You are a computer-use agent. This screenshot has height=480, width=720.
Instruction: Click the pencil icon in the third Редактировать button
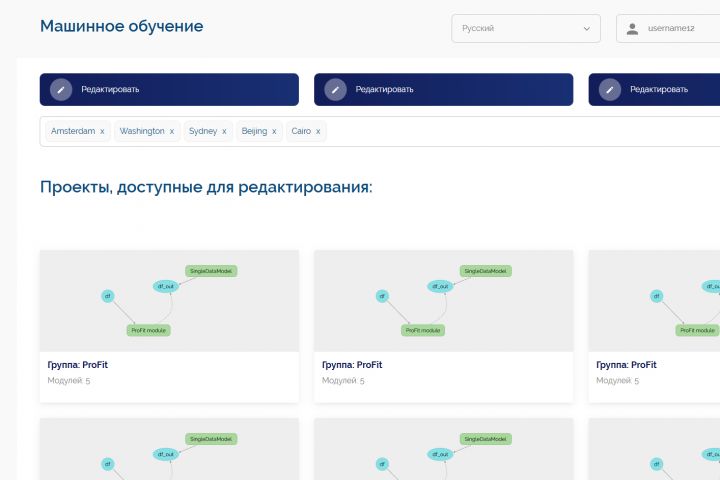(x=610, y=90)
